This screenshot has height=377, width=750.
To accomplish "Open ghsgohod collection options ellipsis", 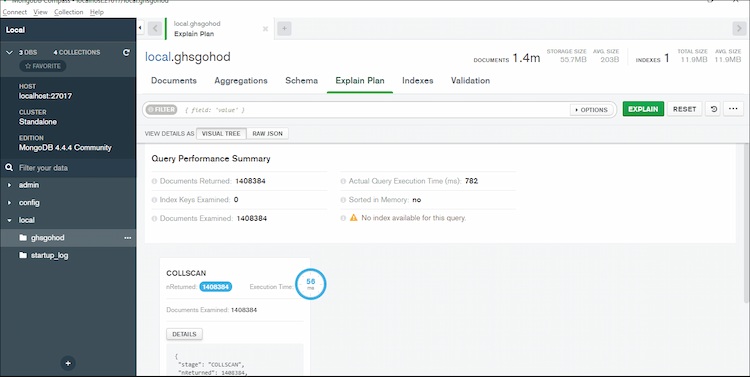I will [x=128, y=238].
